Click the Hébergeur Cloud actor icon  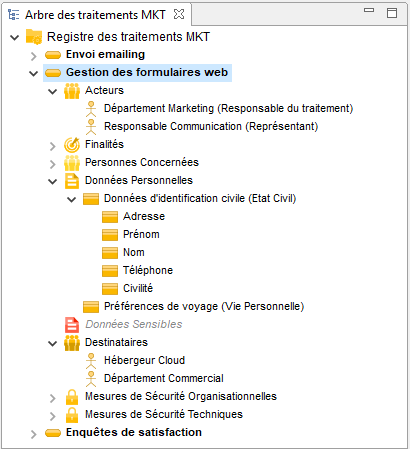91,361
